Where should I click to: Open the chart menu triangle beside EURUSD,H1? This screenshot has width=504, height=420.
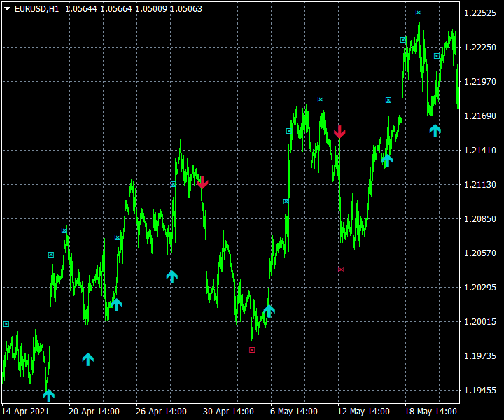point(7,9)
